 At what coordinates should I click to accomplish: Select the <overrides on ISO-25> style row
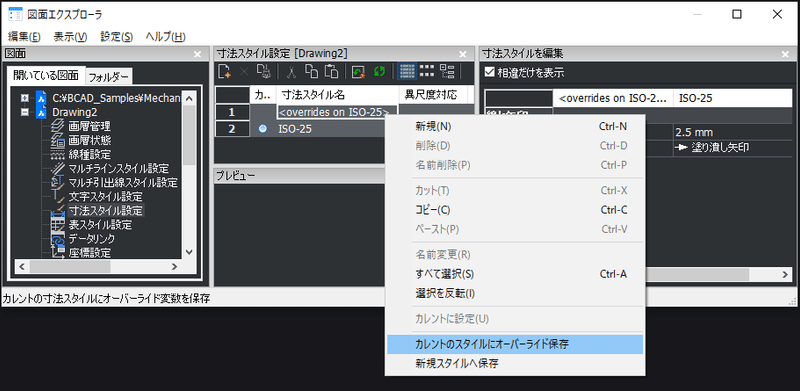[337, 112]
